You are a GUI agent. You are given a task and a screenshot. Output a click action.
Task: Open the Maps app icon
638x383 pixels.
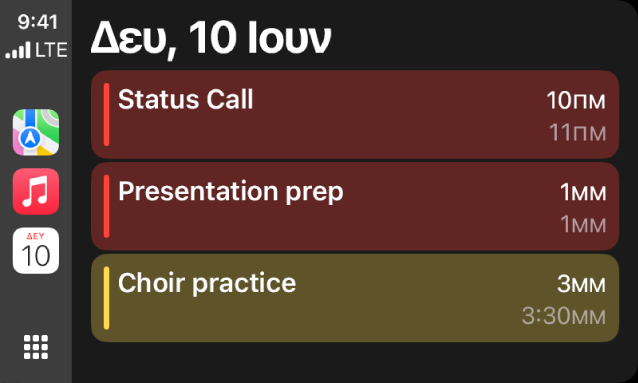36,132
